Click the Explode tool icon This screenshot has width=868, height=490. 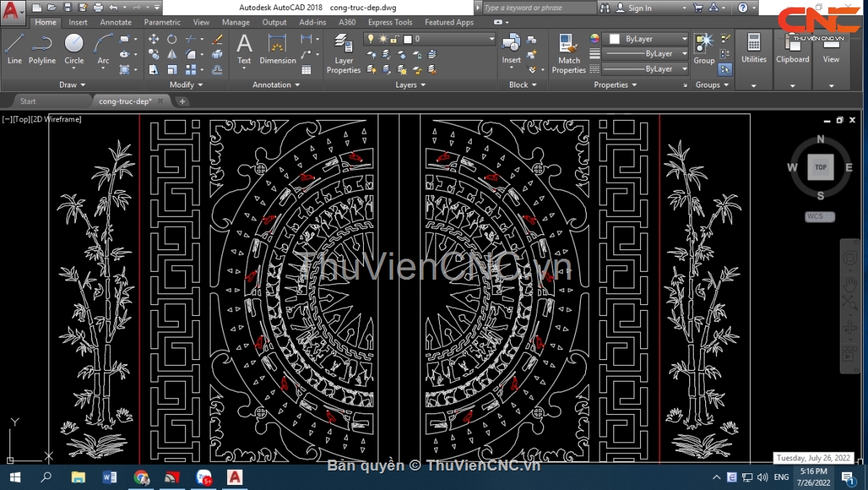[217, 54]
